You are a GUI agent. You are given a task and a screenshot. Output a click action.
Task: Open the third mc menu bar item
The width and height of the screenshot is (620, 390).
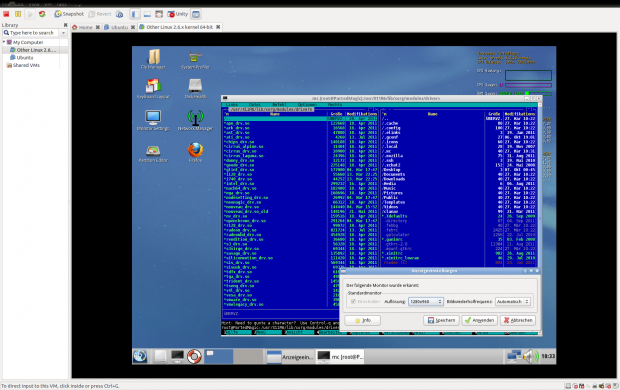279,105
